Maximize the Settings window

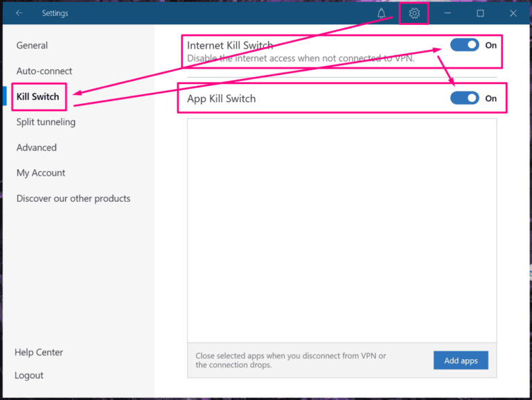pos(480,13)
